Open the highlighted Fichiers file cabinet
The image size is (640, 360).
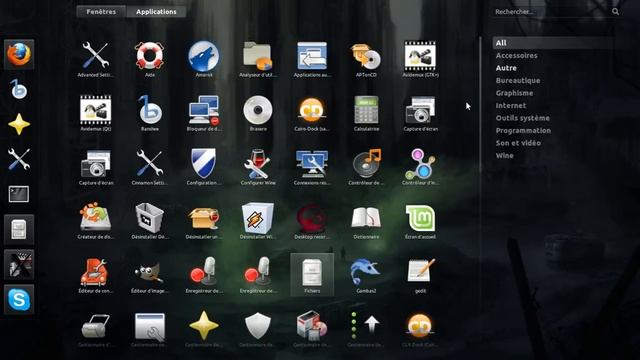tap(312, 274)
